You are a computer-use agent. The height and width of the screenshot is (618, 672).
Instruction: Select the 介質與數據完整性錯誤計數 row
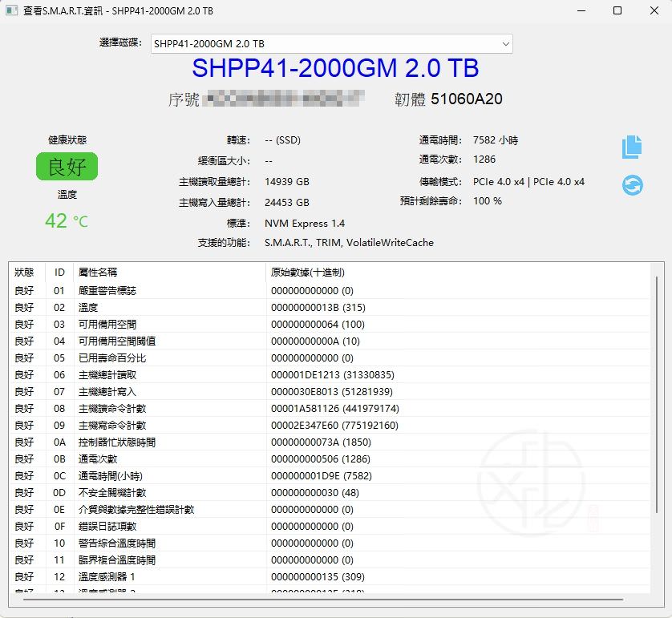(329, 510)
